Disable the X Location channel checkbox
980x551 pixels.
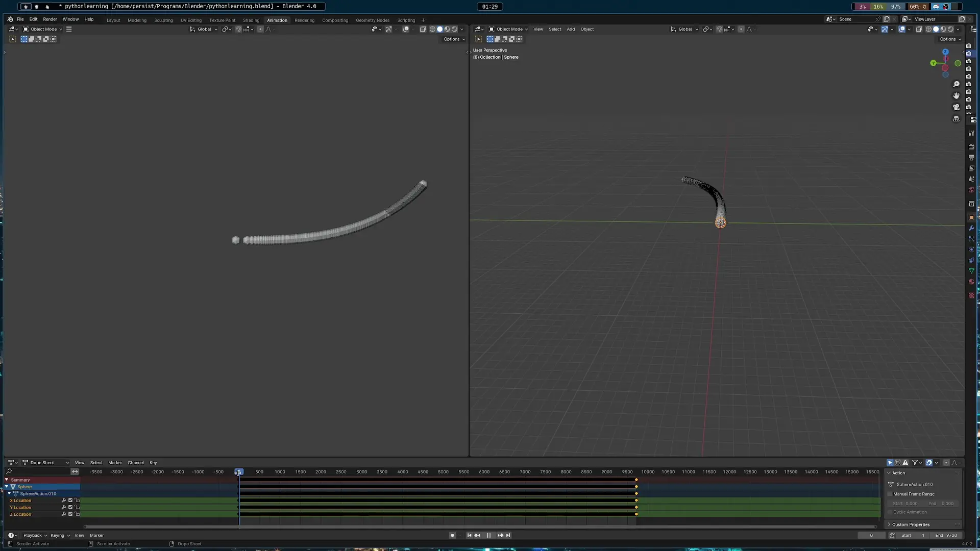click(70, 500)
